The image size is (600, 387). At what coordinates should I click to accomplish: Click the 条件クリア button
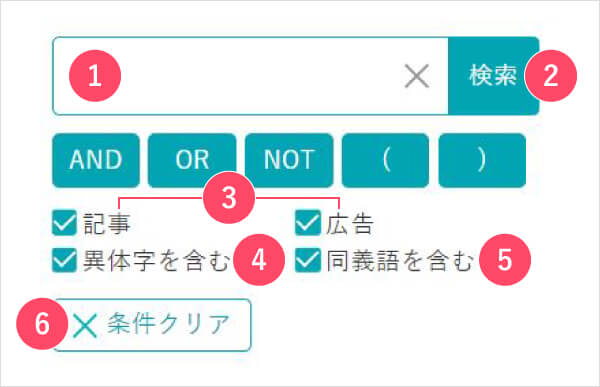152,325
